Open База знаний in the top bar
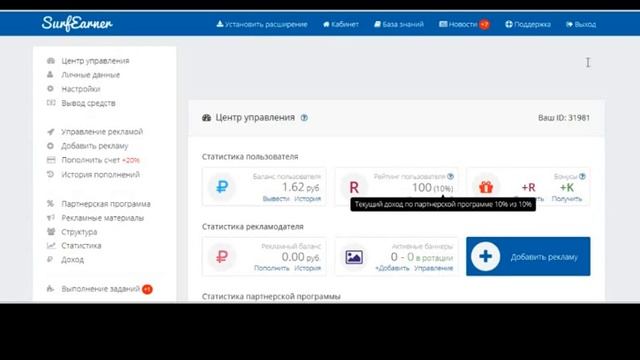The width and height of the screenshot is (640, 360). [x=399, y=24]
